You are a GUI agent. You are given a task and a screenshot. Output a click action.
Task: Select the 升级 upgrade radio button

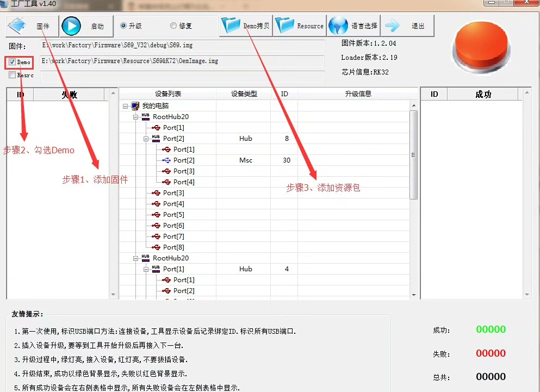click(123, 26)
